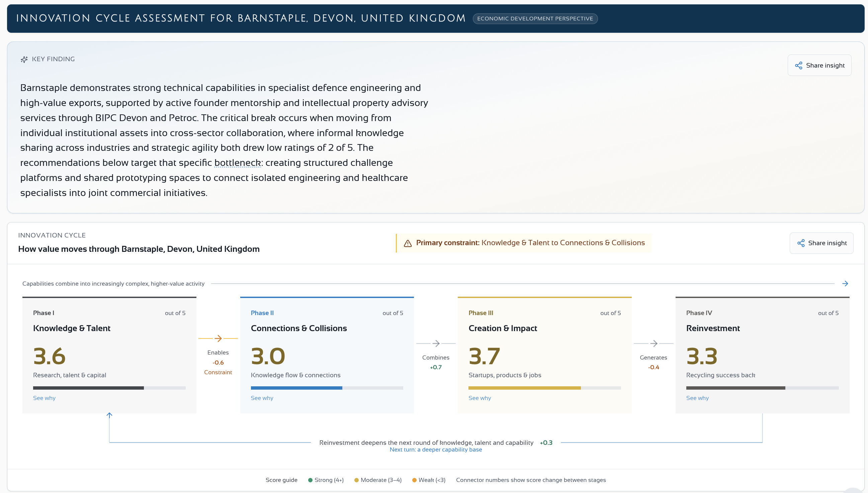Click the grey arrow above Generates
Screen dimensions: 868x493
(654, 343)
